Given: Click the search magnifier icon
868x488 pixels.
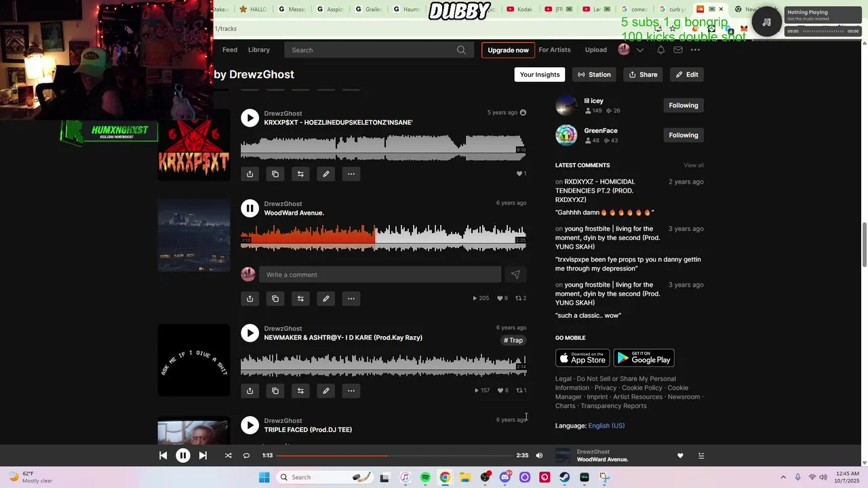Looking at the screenshot, I should 461,50.
